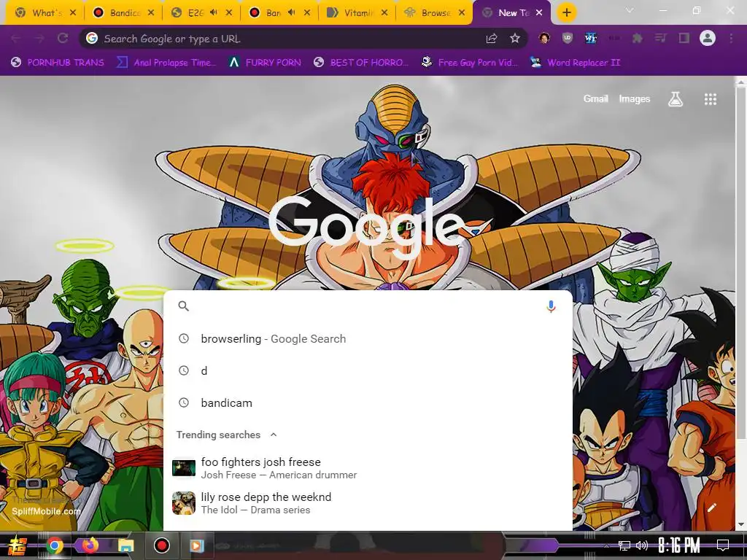Click The Idol trending thumbnail
Viewport: 747px width, 560px height.
183,503
